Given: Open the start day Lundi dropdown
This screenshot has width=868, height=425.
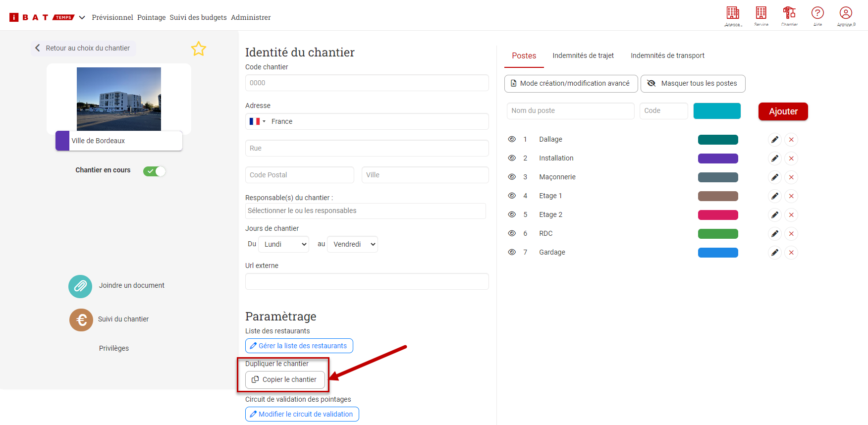Looking at the screenshot, I should point(284,244).
